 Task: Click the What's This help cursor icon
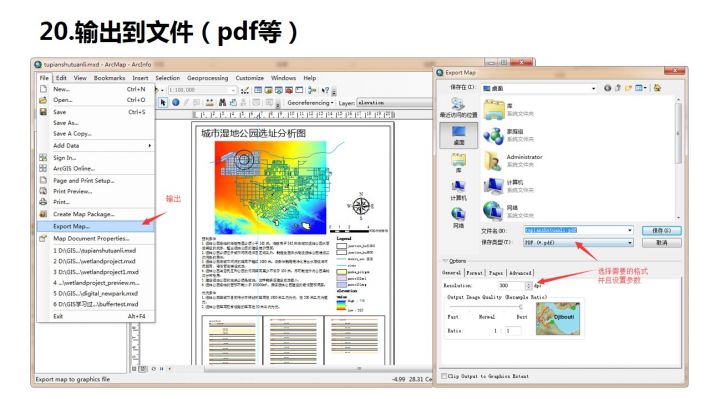(x=325, y=90)
